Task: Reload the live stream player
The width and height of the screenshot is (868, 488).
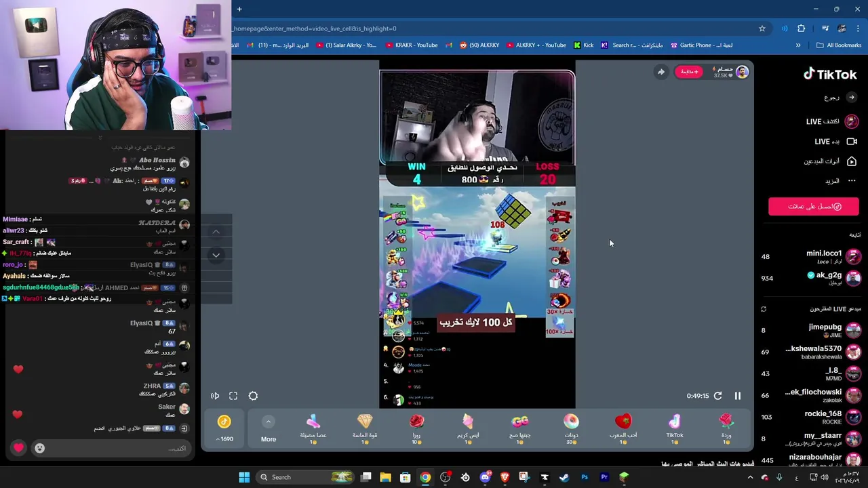Action: tap(717, 396)
